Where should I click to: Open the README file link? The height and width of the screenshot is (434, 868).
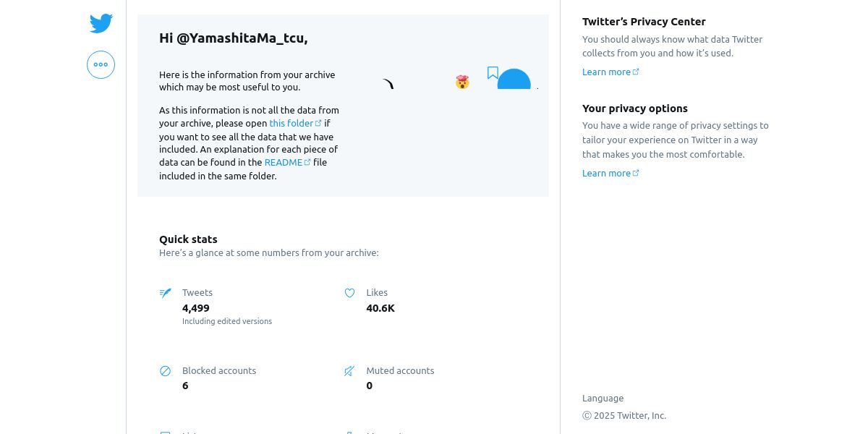click(284, 162)
